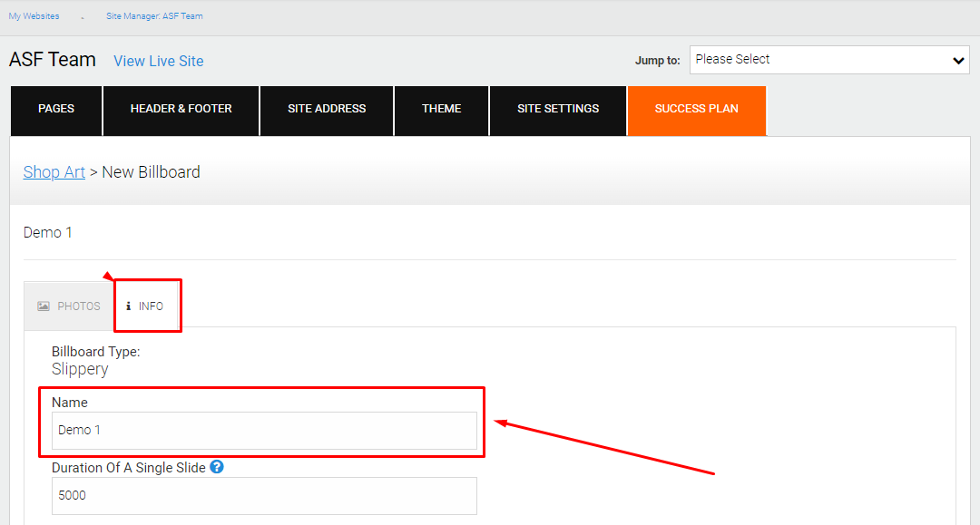Open the SITE SETTINGS tab

tap(558, 111)
